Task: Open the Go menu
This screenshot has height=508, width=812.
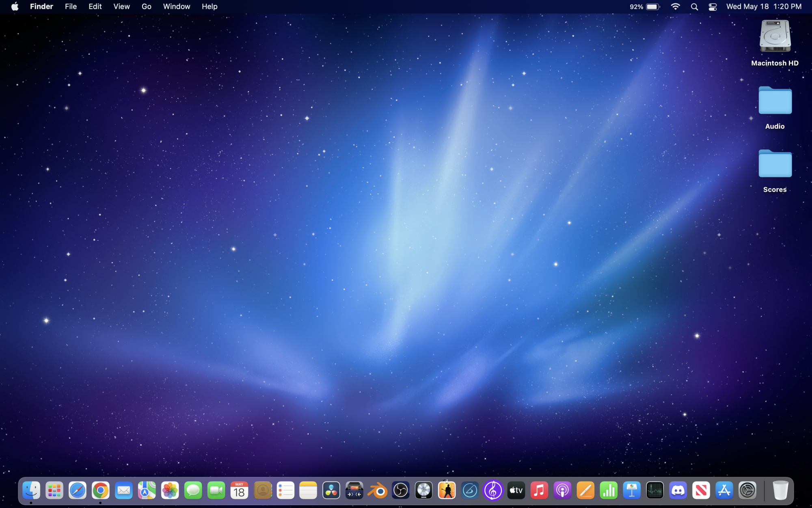Action: (146, 7)
